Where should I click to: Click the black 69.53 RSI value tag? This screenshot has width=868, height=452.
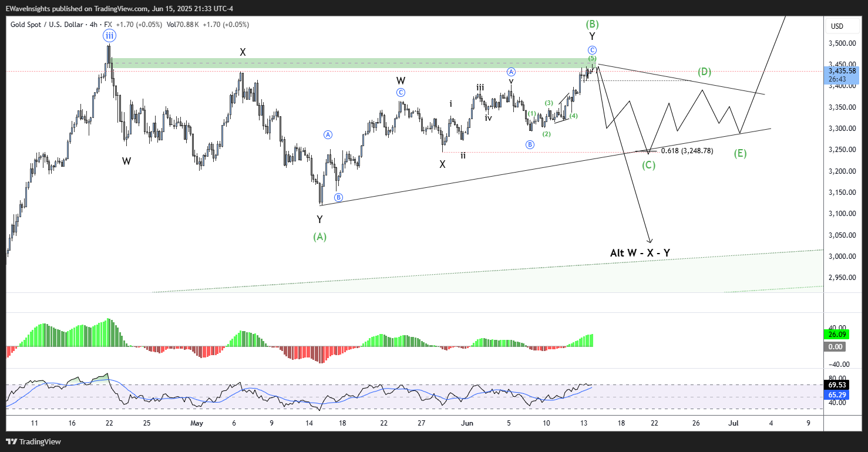[x=837, y=385]
